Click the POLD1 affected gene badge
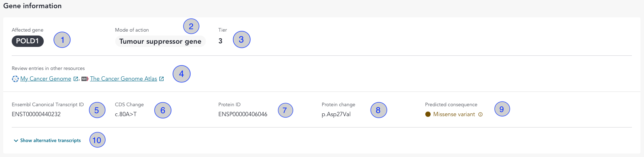The width and height of the screenshot is (644, 157). click(27, 41)
